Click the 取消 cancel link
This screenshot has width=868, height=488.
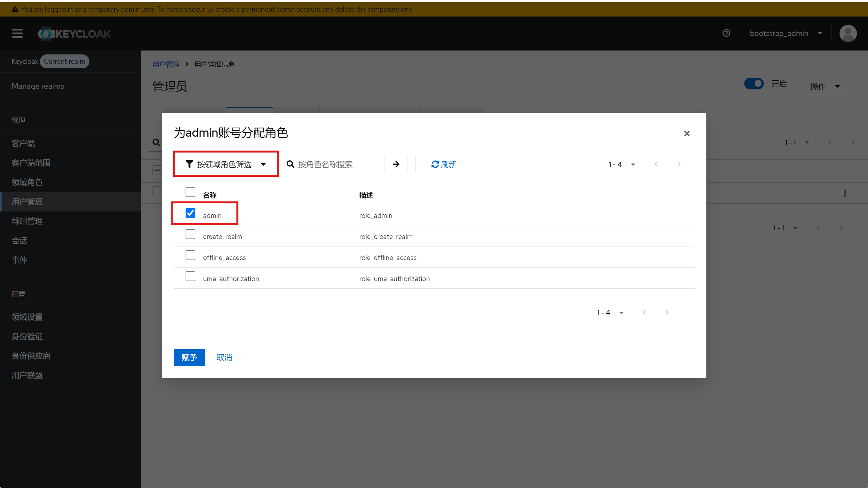pos(224,357)
